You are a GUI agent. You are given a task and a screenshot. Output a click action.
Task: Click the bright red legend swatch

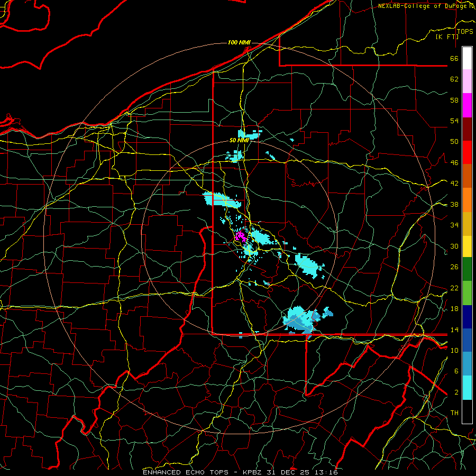click(x=467, y=152)
